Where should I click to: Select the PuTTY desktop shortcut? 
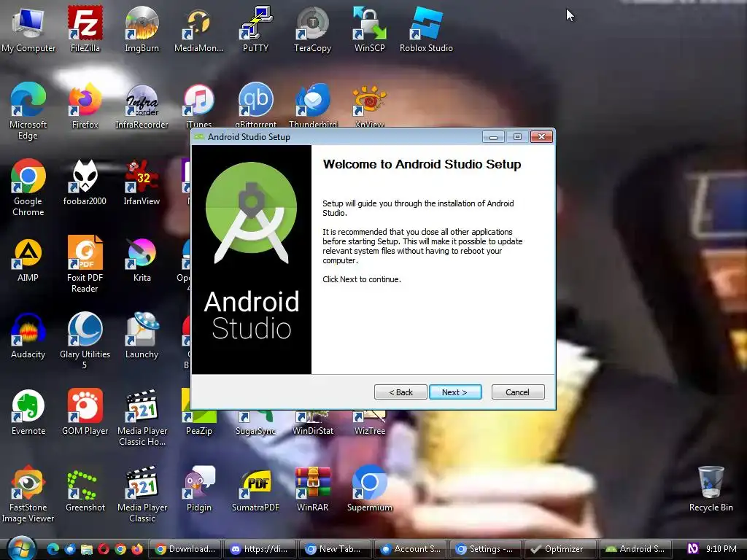[255, 30]
